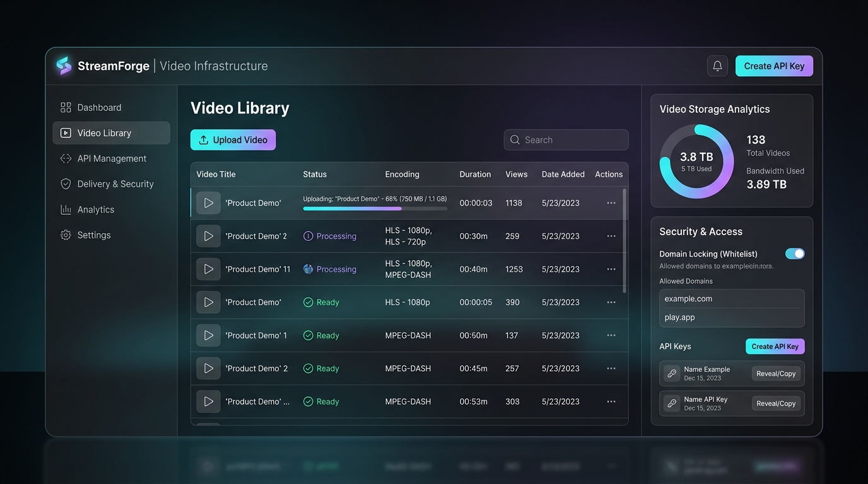Open Delivery & Security section
This screenshot has width=868, height=484.
(111, 184)
